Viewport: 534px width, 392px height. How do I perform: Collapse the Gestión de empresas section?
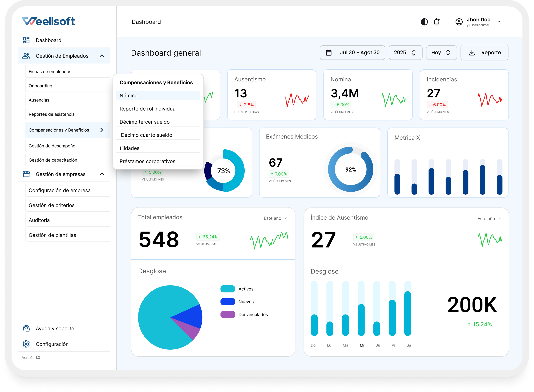coord(102,174)
